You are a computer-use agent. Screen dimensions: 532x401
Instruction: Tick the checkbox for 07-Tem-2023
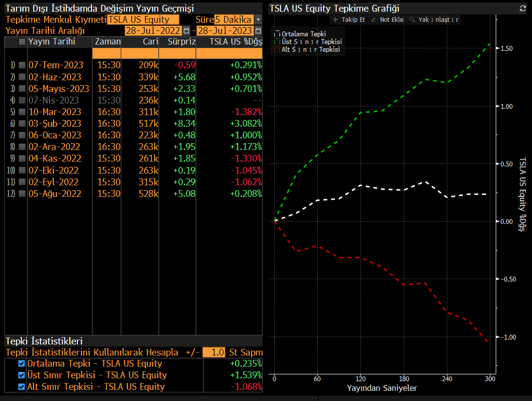click(22, 65)
